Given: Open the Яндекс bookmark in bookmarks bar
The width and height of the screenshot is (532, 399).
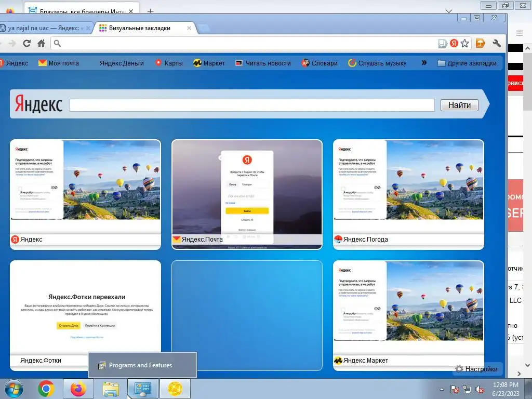Looking at the screenshot, I should point(14,63).
